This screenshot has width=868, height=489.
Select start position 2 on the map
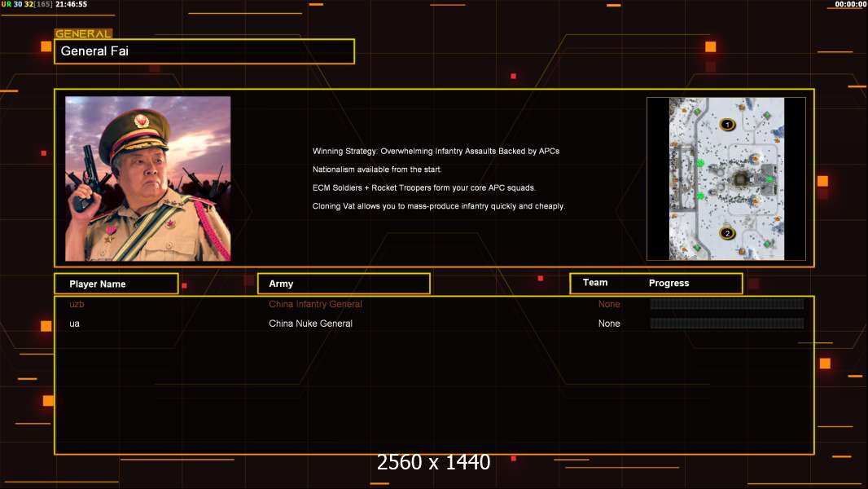tap(727, 233)
